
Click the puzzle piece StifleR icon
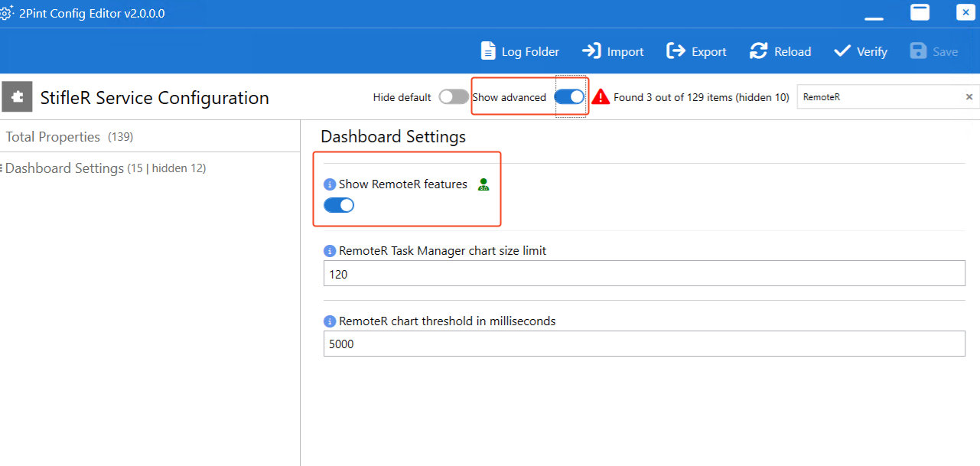17,97
